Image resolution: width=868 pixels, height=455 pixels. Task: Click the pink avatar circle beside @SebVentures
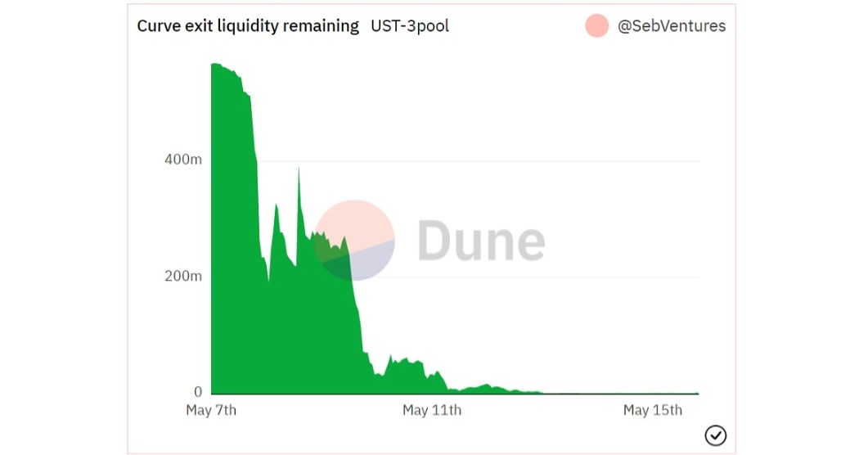click(597, 26)
